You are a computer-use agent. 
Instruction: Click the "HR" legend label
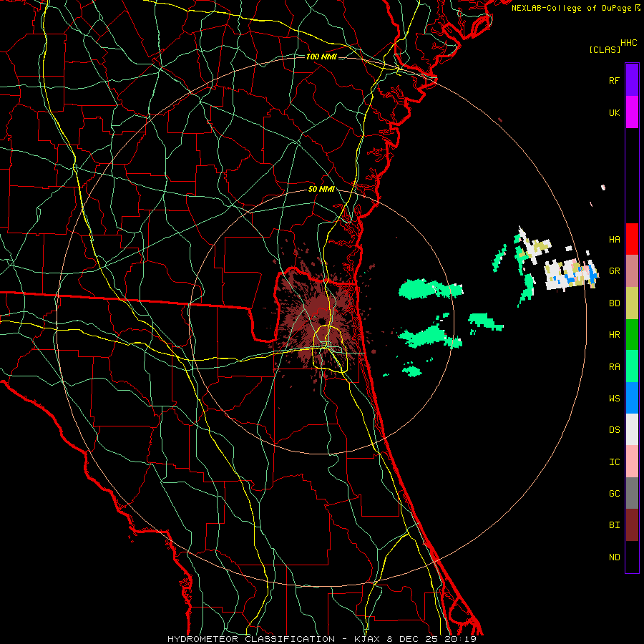(x=614, y=335)
